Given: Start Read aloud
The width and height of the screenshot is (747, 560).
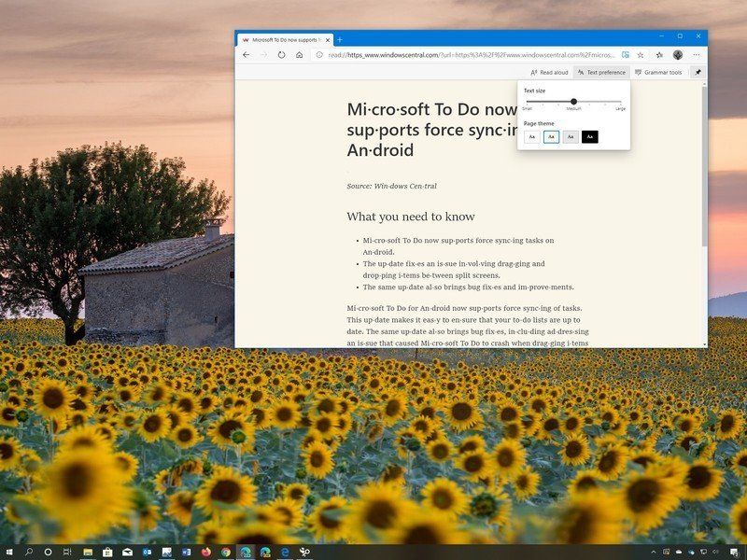Looking at the screenshot, I should [549, 73].
